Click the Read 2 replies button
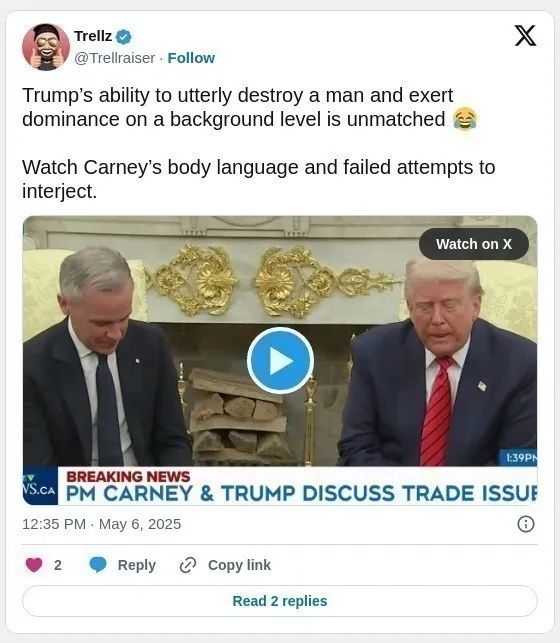This screenshot has height=643, width=560. [280, 601]
